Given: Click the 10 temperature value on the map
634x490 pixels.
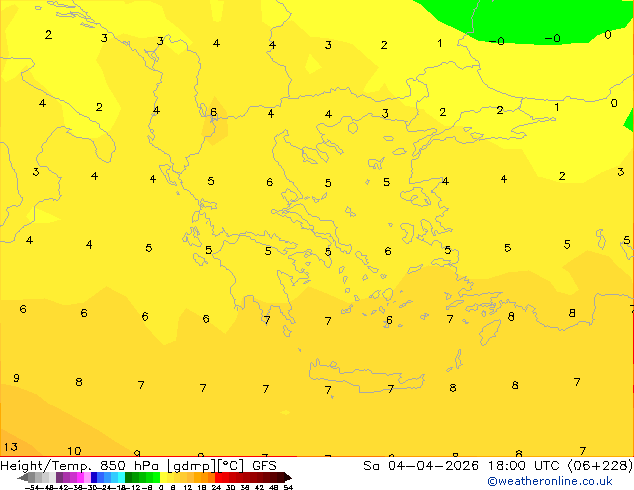Looking at the screenshot, I should (74, 451).
